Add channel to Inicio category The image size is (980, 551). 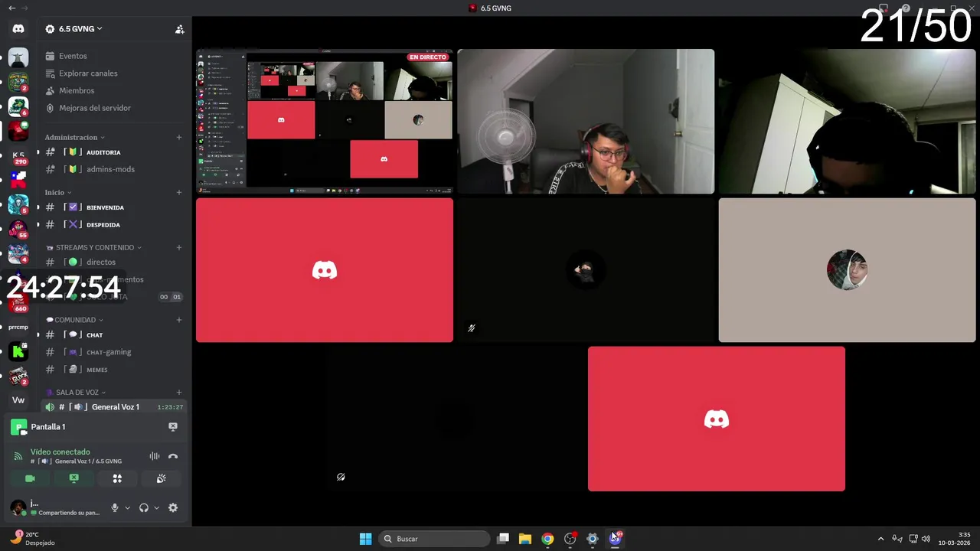coord(179,192)
